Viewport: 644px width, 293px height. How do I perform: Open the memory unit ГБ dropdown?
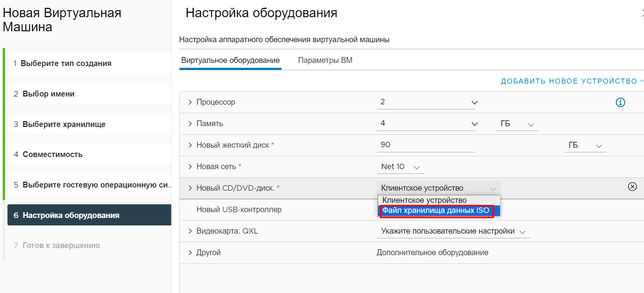click(x=517, y=124)
